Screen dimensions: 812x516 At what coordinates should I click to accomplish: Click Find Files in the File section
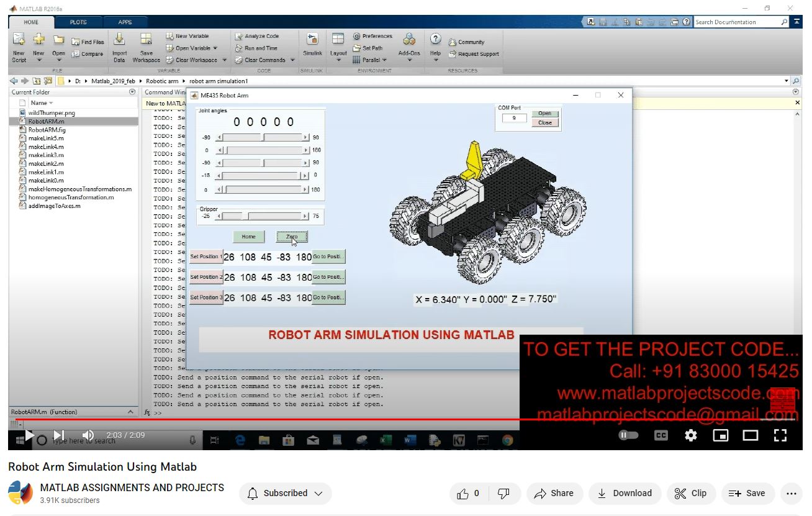click(88, 42)
